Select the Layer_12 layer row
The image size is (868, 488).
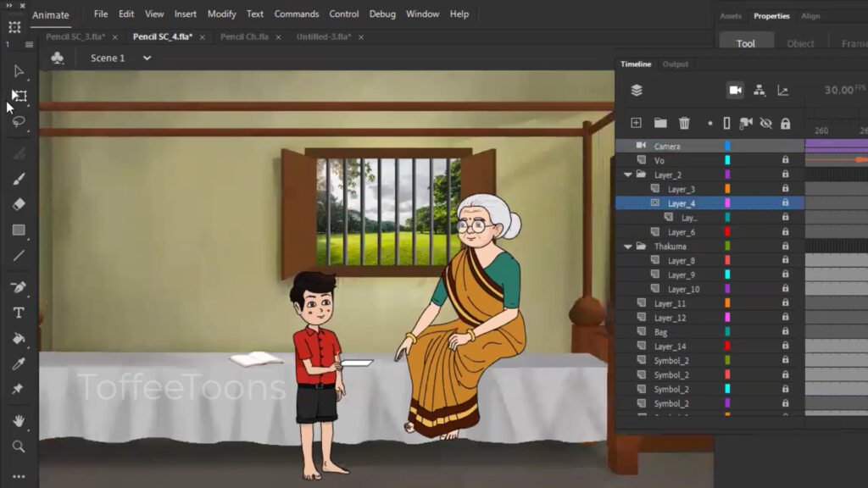(x=709, y=318)
